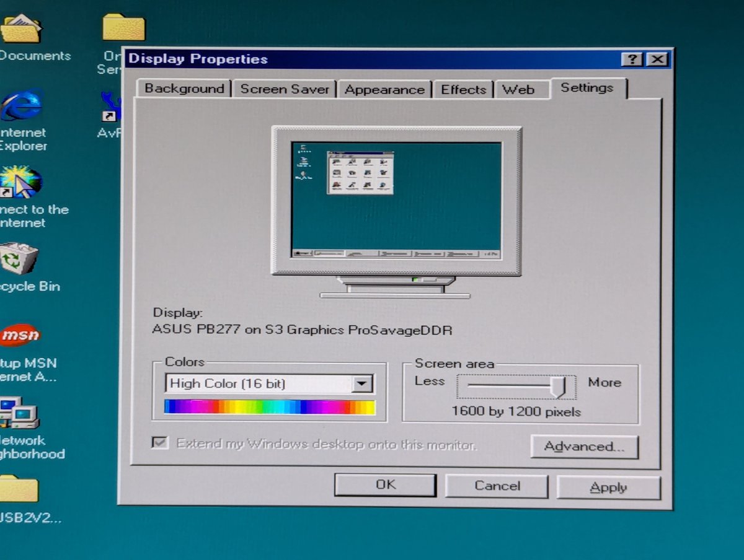Click the Less label by the slider
Screen dimensions: 744x560
pyautogui.click(x=430, y=380)
